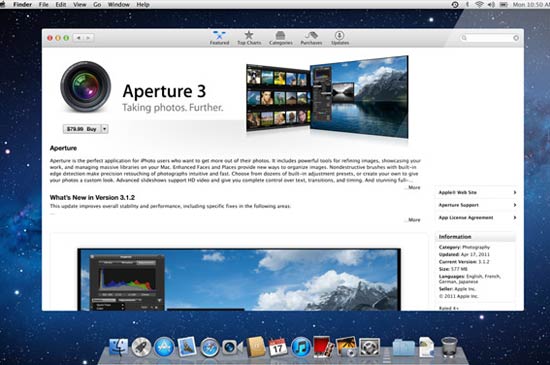Open System Preferences gear icon in the Dock
Screen dimensions: 550x365
(x=369, y=347)
